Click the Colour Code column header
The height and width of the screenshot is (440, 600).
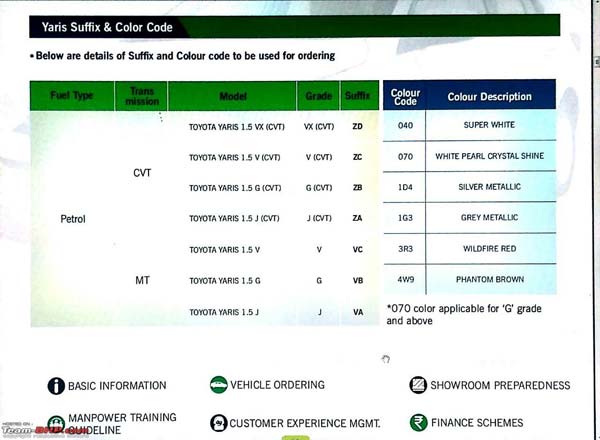pyautogui.click(x=405, y=97)
